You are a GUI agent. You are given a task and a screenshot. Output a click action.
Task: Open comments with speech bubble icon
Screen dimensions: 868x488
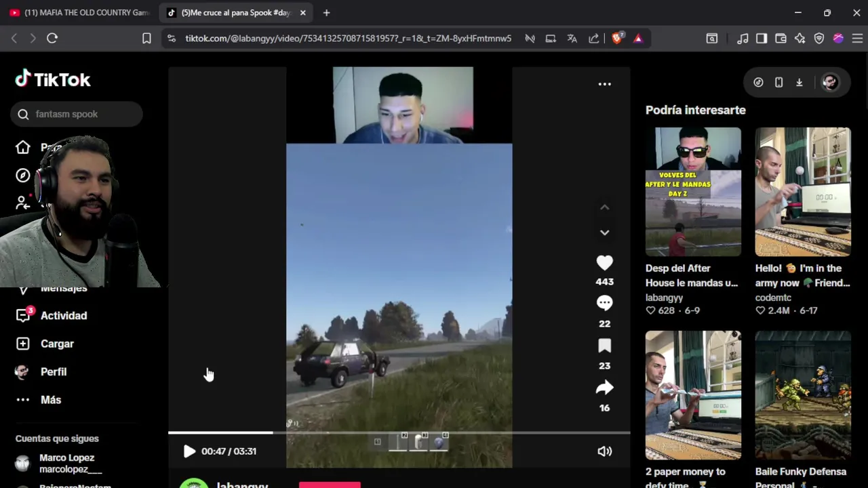pos(604,303)
